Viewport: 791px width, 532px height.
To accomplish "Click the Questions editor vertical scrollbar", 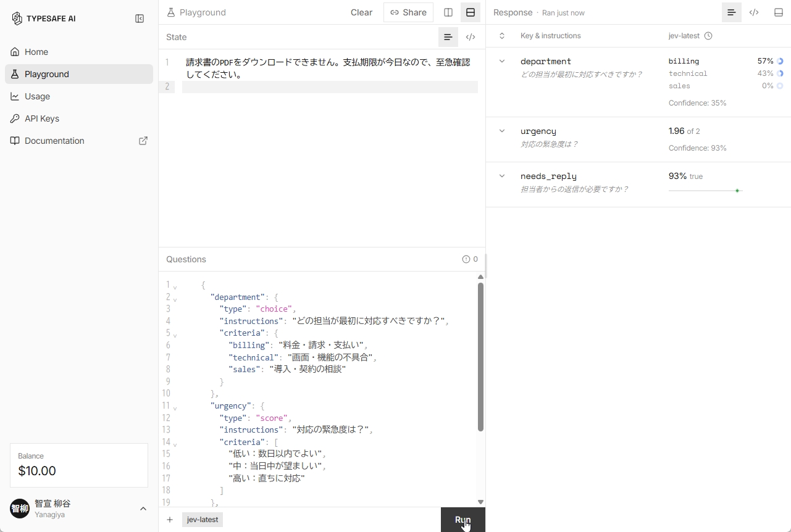I will [480, 357].
